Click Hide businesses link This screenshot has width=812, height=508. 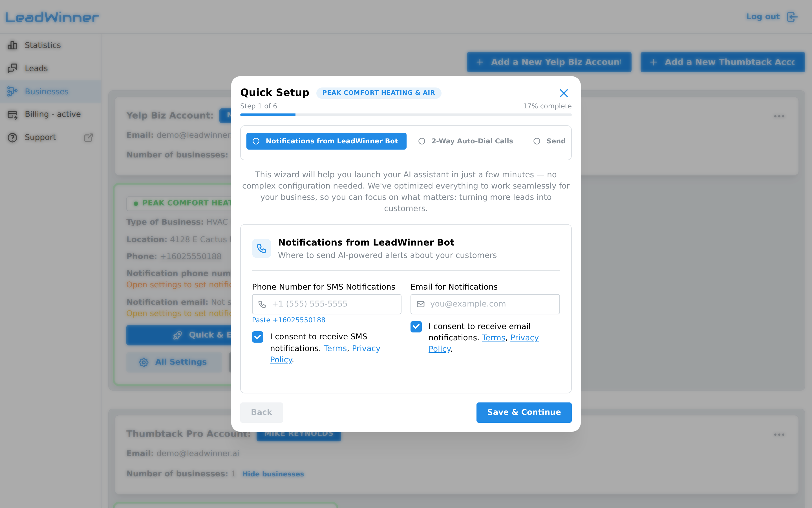[273, 474]
